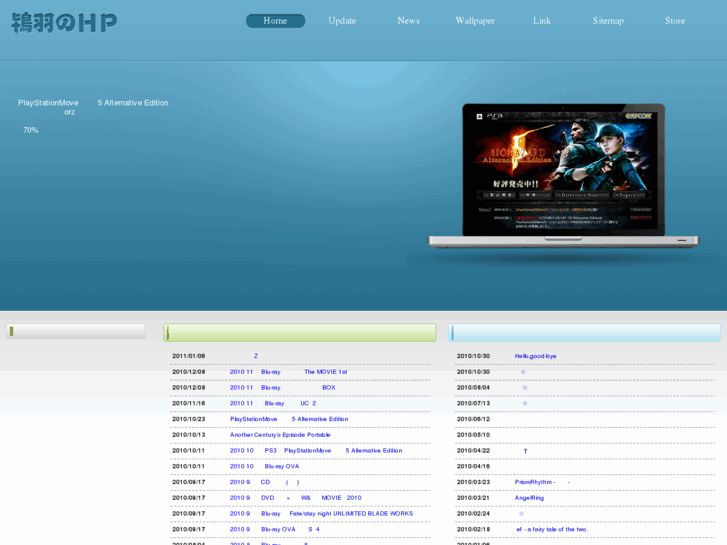
Task: Click the 'orz' text in the hero area
Action: click(x=70, y=112)
